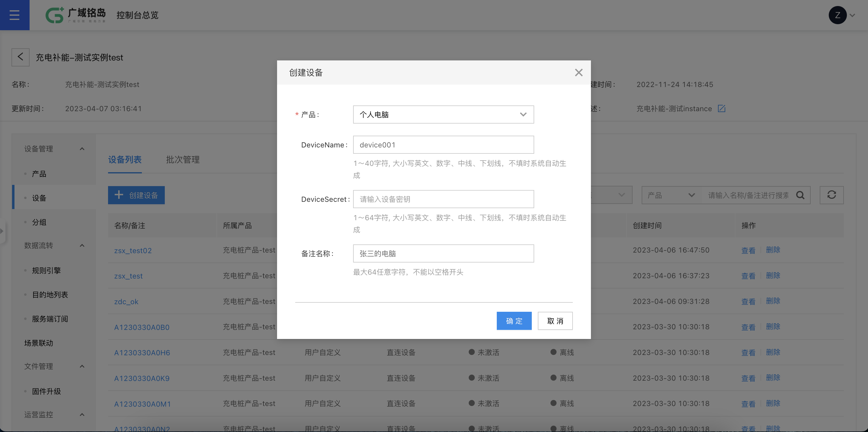Edit the description pencil icon
The width and height of the screenshot is (868, 432).
pyautogui.click(x=721, y=108)
